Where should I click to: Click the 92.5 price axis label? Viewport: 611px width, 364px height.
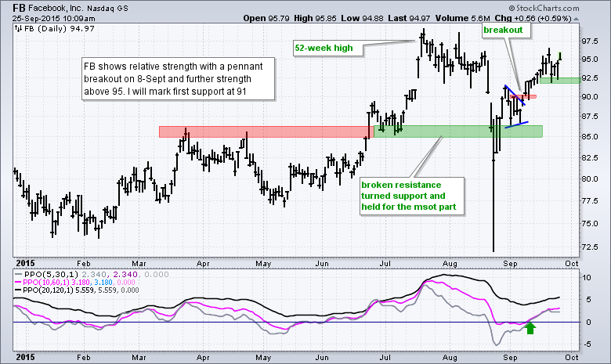point(590,78)
